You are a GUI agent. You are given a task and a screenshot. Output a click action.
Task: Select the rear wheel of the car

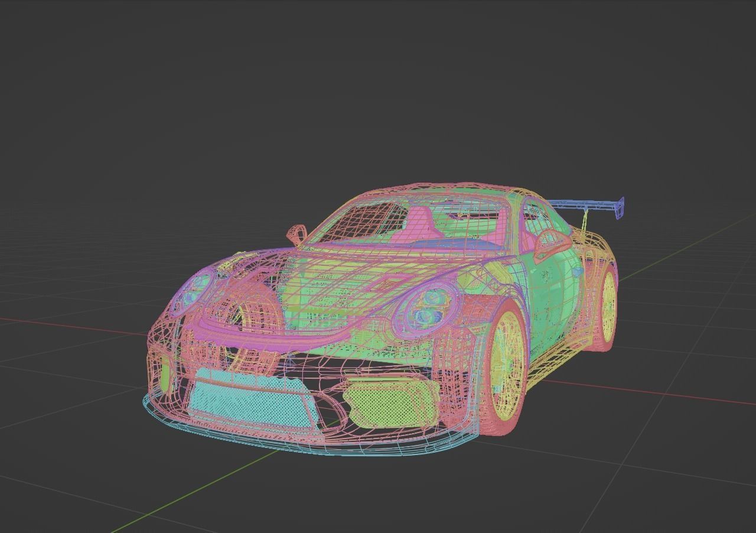(x=606, y=307)
